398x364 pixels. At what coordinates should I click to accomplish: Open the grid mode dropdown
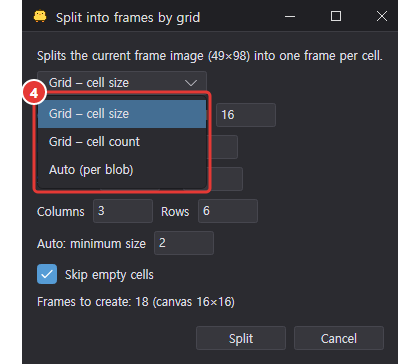pos(122,82)
